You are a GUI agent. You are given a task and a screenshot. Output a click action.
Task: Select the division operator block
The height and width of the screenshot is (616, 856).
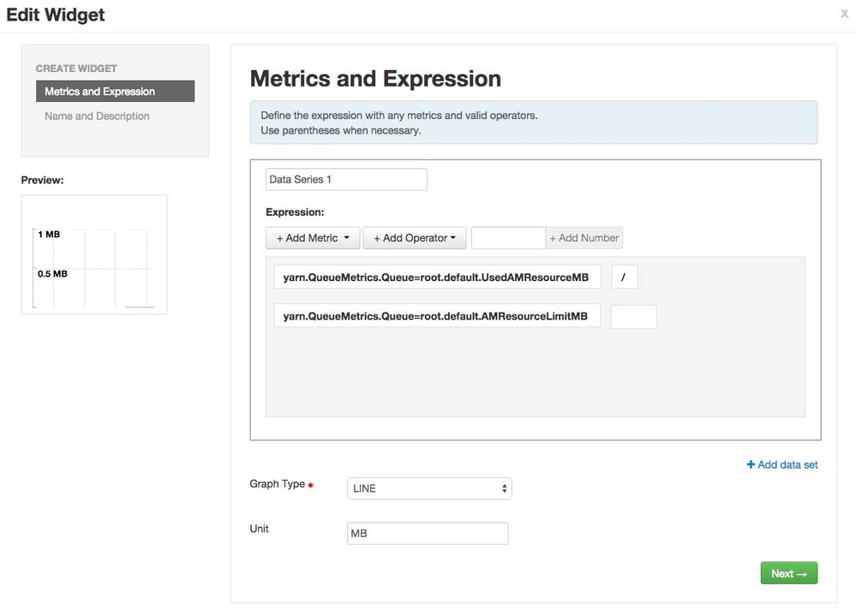[x=624, y=278]
